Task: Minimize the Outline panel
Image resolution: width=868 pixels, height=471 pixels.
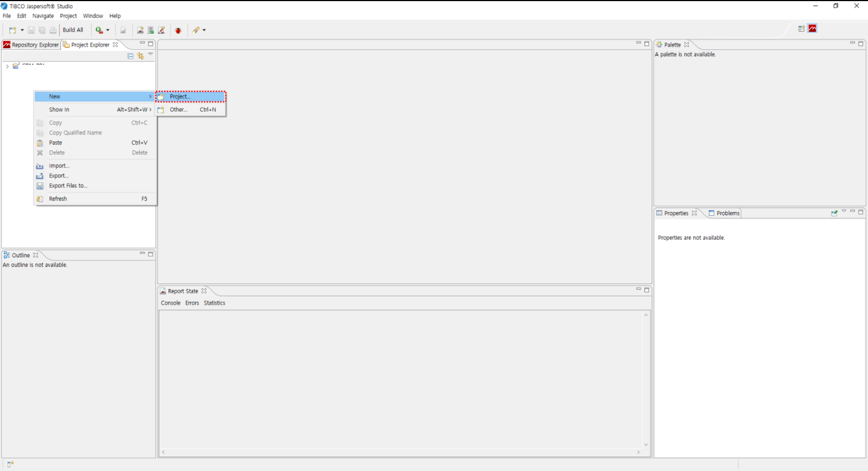Action: coord(142,254)
